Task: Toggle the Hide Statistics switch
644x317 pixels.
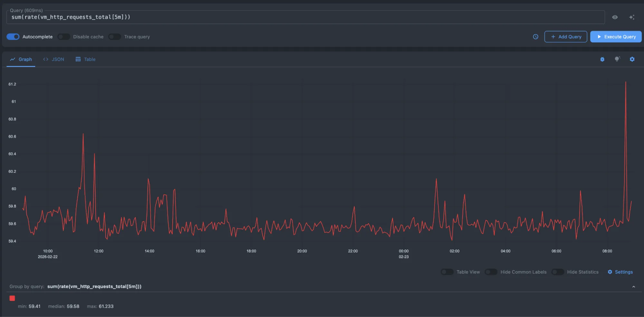Action: pyautogui.click(x=557, y=272)
